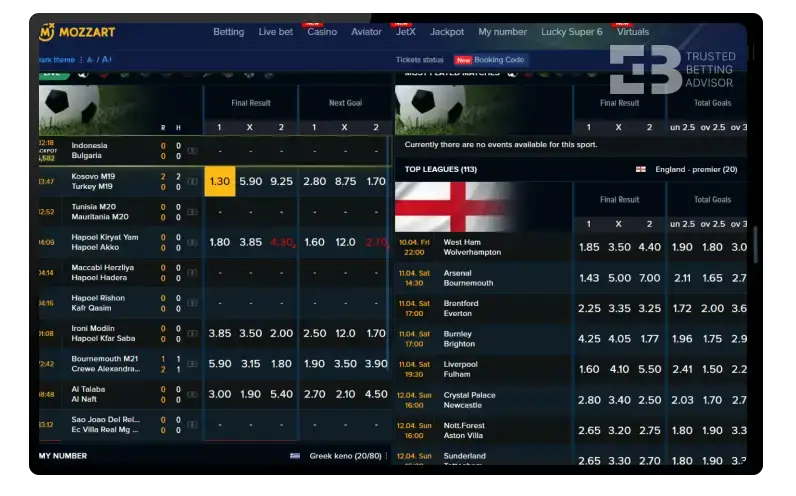The image size is (796, 496).
Task: Open stats icon for Bournemouth M21 match
Action: tap(192, 364)
